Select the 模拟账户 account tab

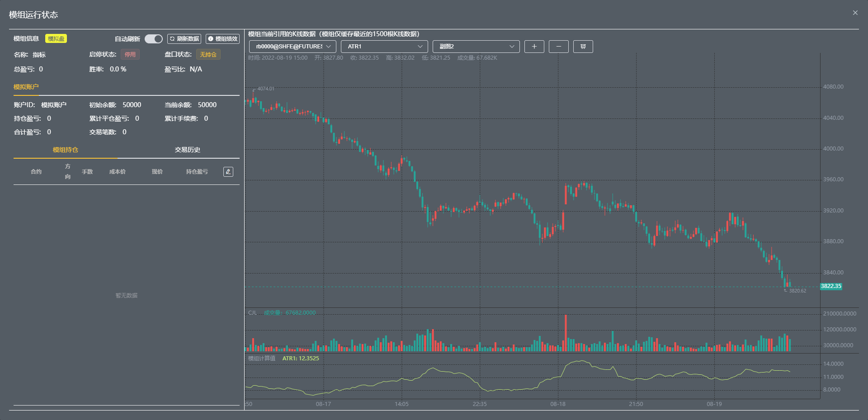tap(26, 87)
